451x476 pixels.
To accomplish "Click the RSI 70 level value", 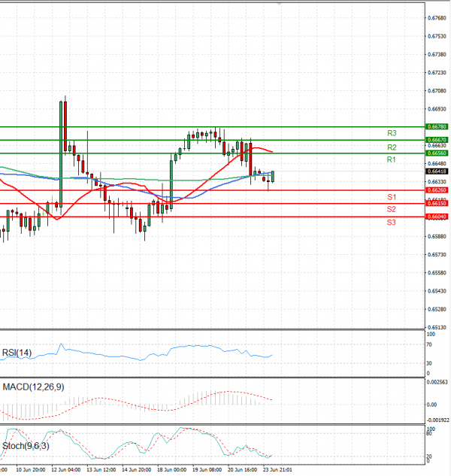I will tap(429, 345).
